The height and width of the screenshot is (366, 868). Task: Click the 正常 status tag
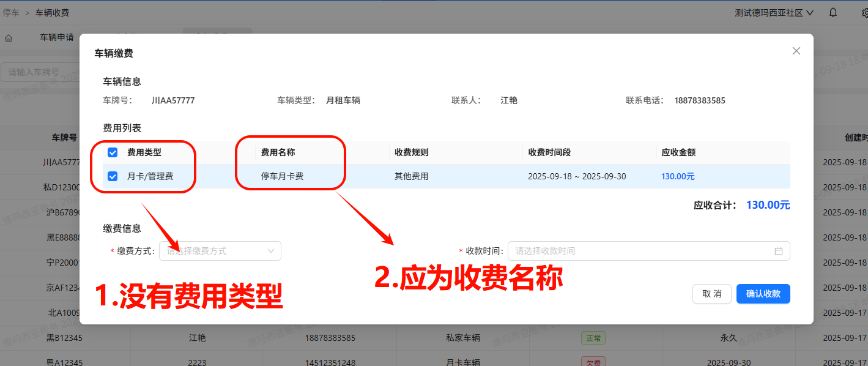pos(592,338)
